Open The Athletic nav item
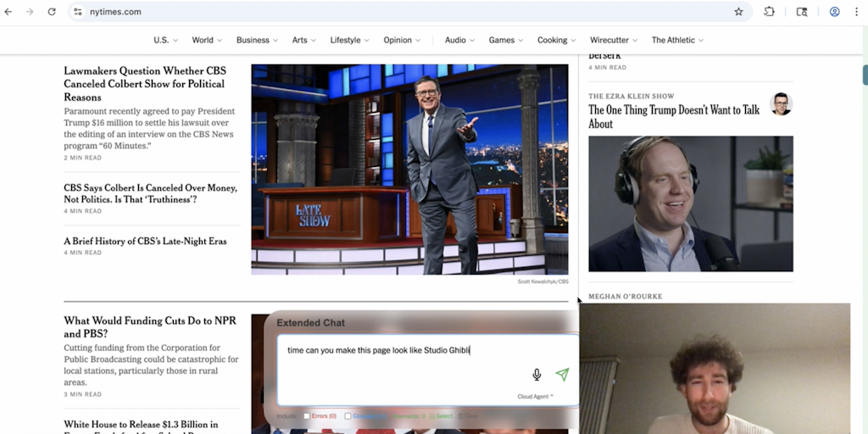This screenshot has height=434, width=868. pos(677,40)
